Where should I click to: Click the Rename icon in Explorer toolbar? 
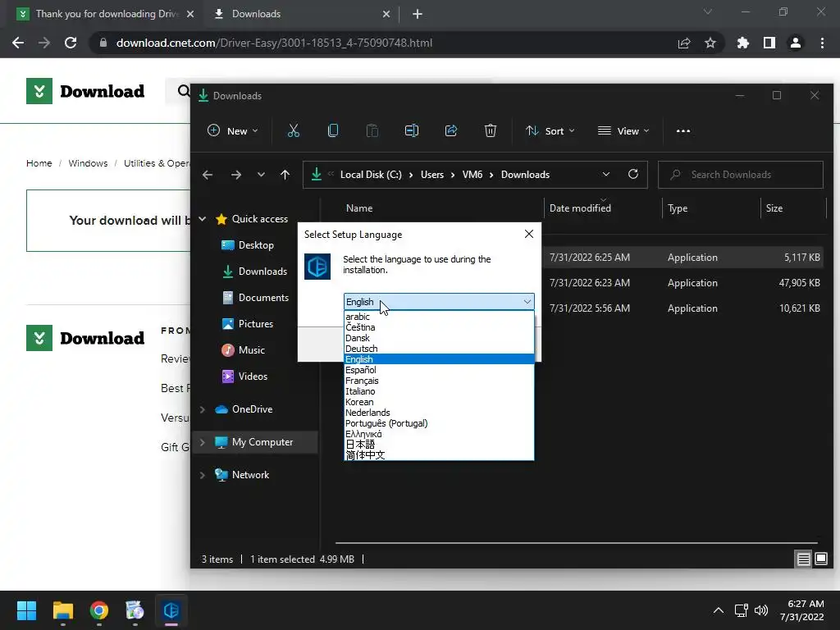tap(412, 130)
